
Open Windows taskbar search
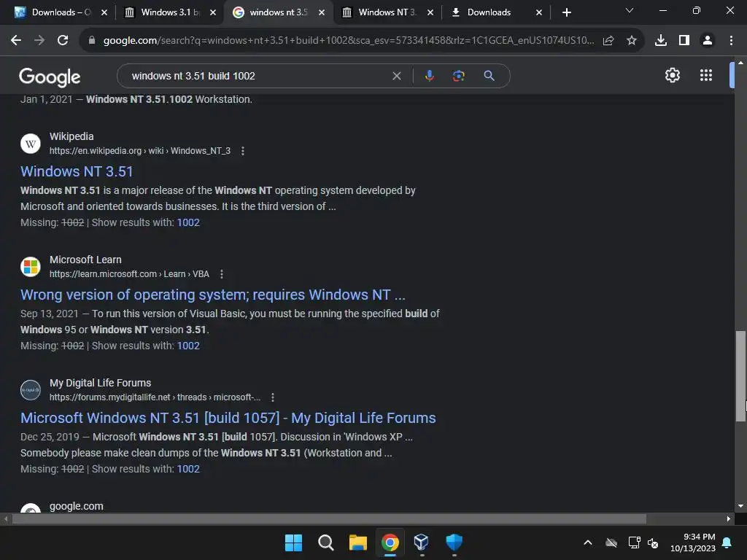[x=326, y=542]
